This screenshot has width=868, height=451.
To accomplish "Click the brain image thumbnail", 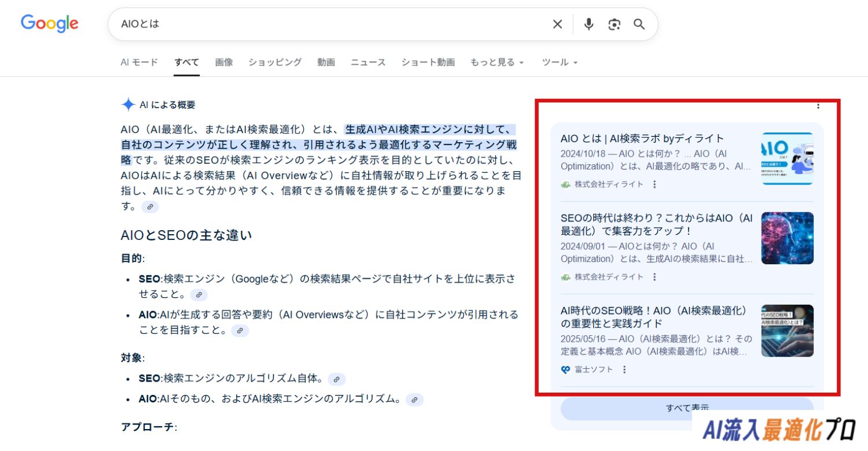I will (787, 238).
